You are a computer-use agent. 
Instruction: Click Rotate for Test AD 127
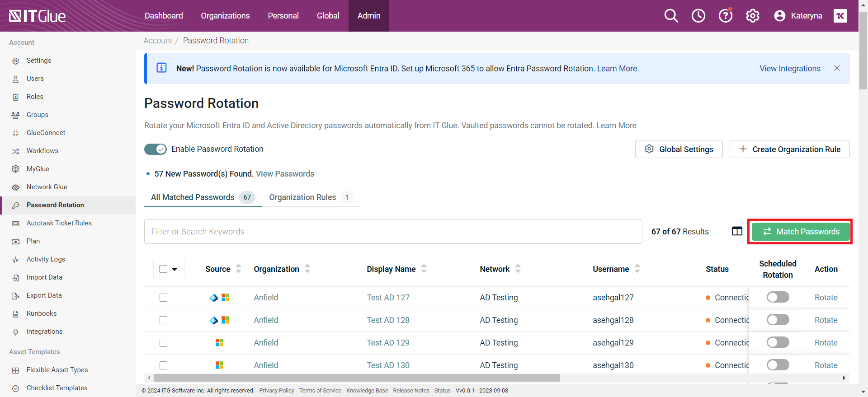click(826, 298)
